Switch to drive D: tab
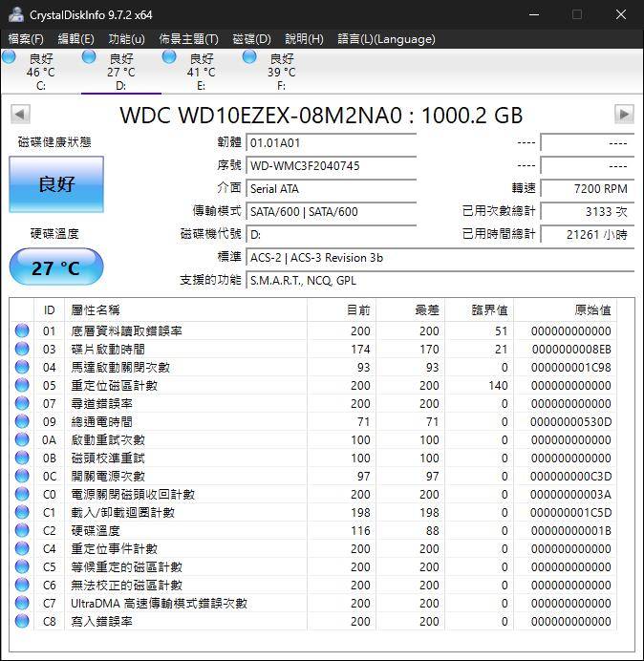 coord(120,73)
